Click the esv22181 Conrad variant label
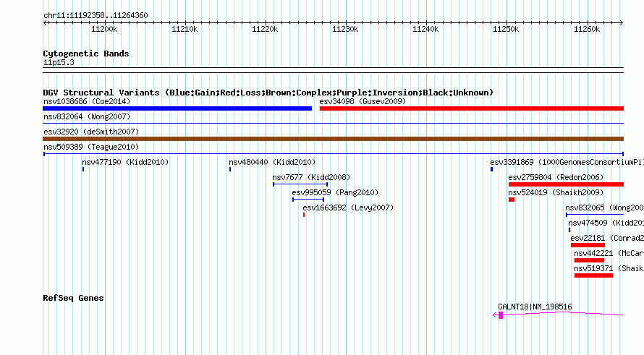This screenshot has height=355, width=644. click(607, 238)
